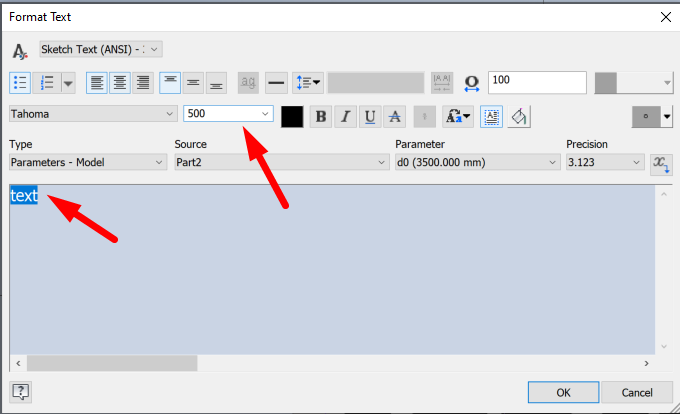680x414 pixels.
Task: Open the Tahoma font dropdown
Action: [93, 114]
